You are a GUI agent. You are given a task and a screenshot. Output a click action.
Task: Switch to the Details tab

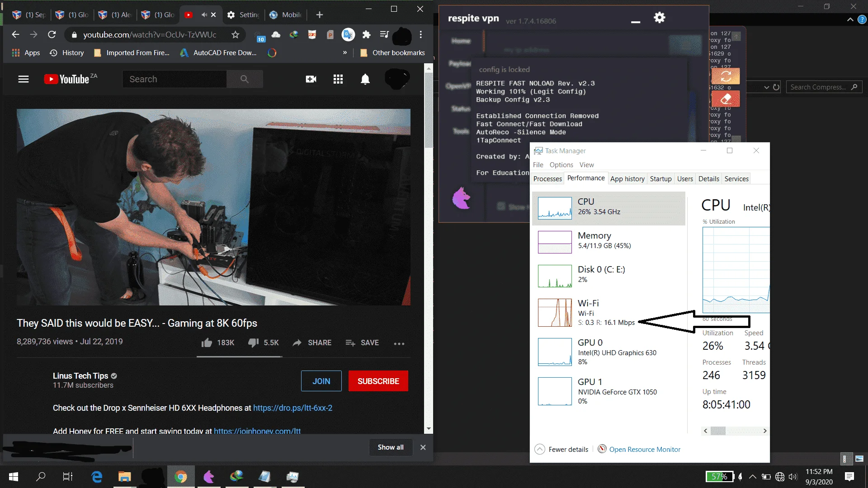(x=708, y=178)
